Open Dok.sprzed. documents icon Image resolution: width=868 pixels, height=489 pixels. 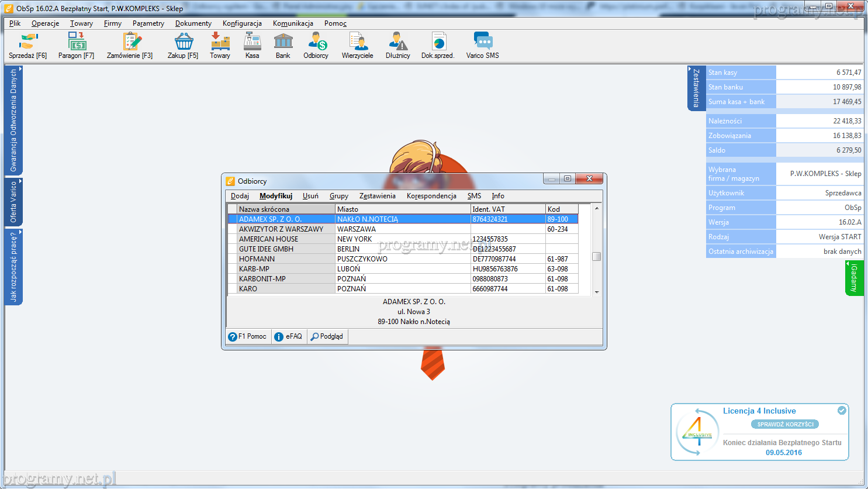[438, 46]
